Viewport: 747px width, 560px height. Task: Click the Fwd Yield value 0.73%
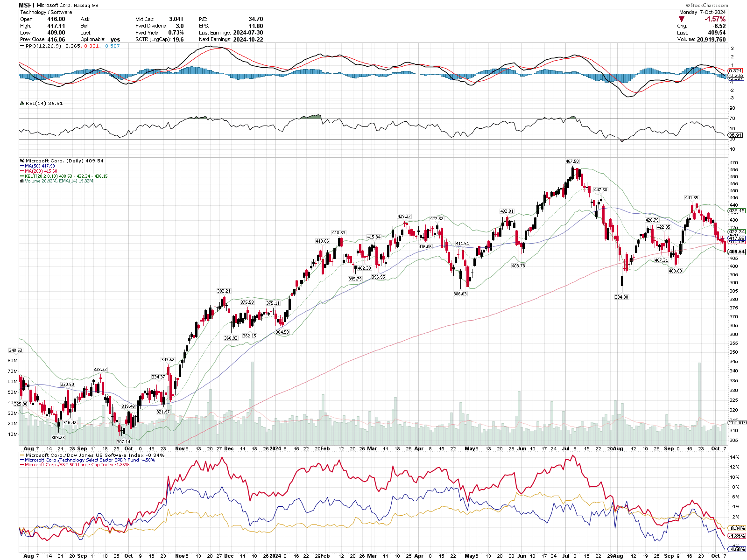pyautogui.click(x=176, y=33)
